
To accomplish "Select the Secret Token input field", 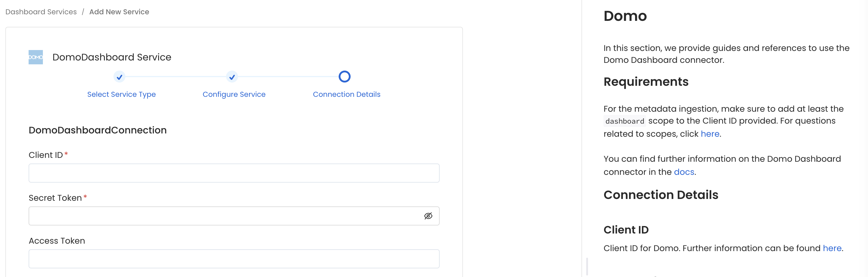I will pos(223,216).
